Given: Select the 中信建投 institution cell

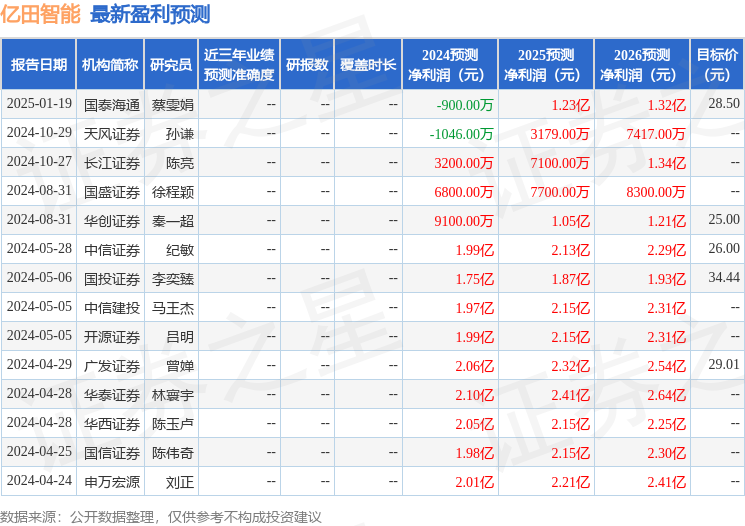Looking at the screenshot, I should pyautogui.click(x=112, y=308).
